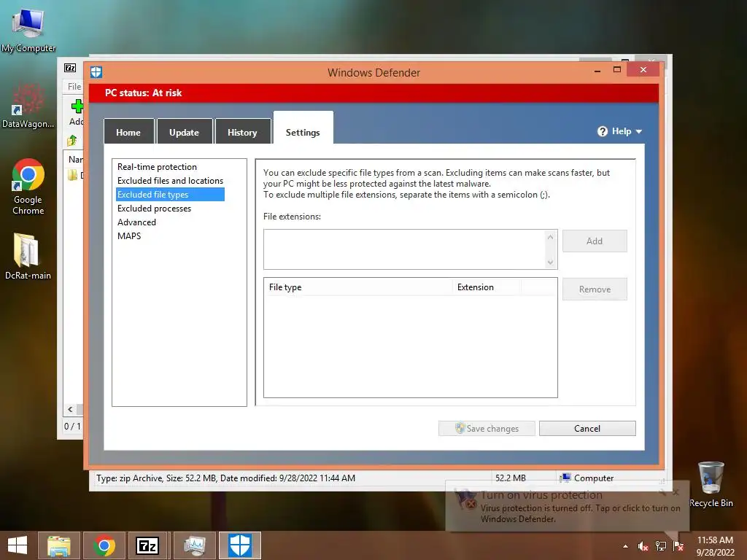The width and height of the screenshot is (747, 560).
Task: Open the History tab
Action: (x=242, y=132)
